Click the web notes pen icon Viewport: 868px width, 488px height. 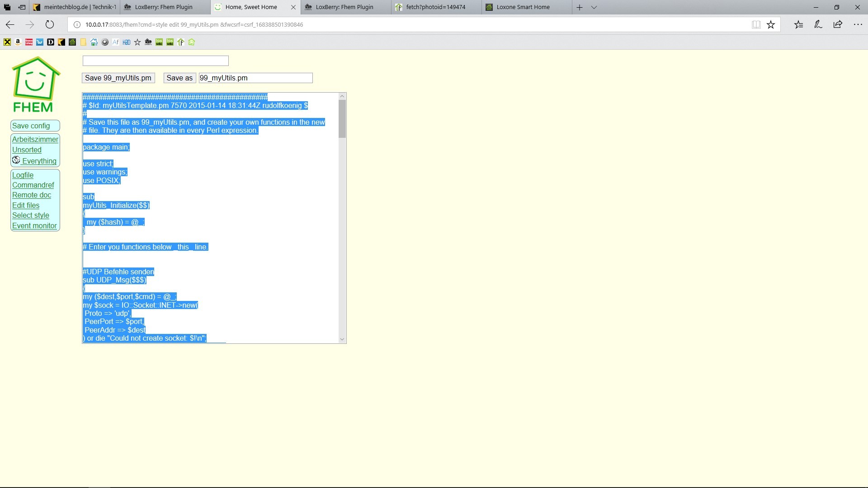(x=818, y=25)
